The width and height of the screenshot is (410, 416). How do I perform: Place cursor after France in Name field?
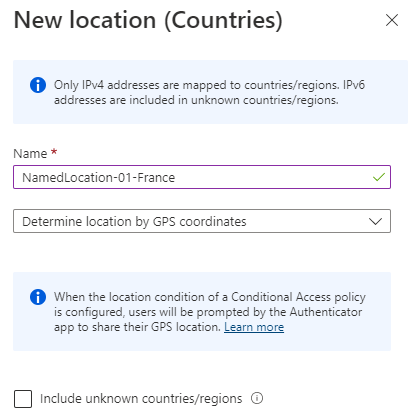click(x=175, y=177)
